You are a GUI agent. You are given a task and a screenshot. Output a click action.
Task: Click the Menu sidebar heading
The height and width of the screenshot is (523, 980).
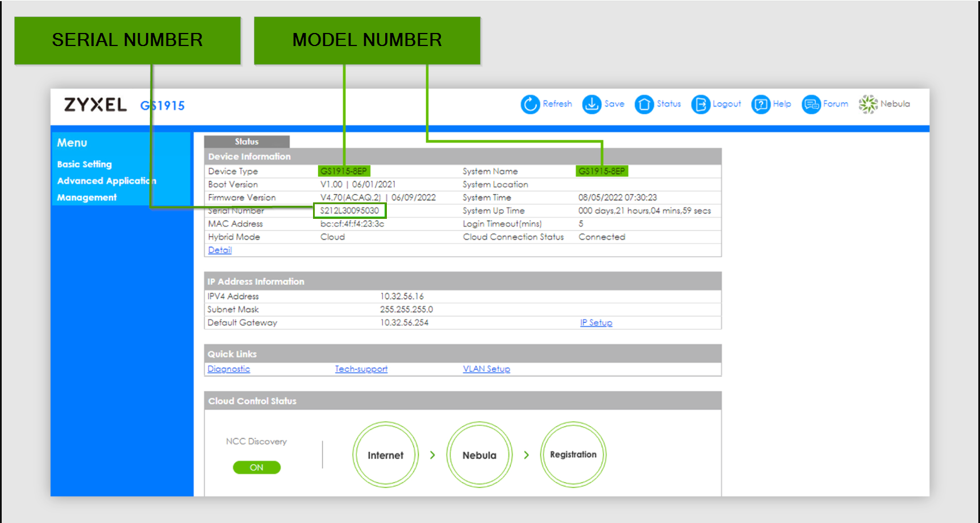click(x=72, y=143)
